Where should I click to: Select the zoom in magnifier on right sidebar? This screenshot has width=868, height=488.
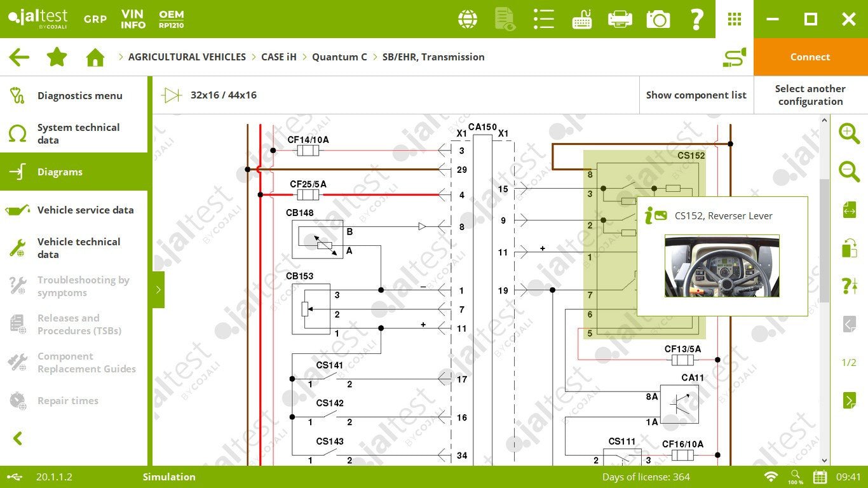(849, 133)
